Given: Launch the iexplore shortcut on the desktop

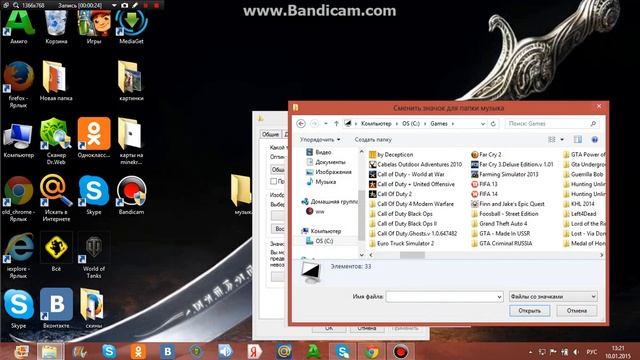Looking at the screenshot, I should pos(18,256).
